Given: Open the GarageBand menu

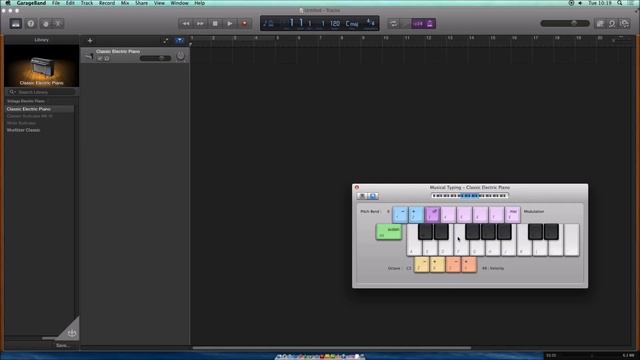Looking at the screenshot, I should tap(31, 3).
